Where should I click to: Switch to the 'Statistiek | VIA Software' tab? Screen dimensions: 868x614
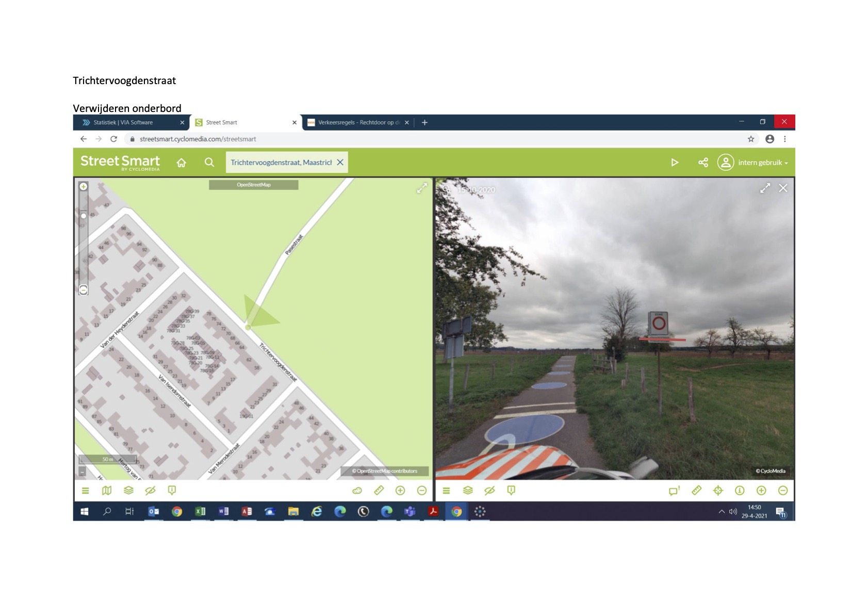click(x=123, y=123)
